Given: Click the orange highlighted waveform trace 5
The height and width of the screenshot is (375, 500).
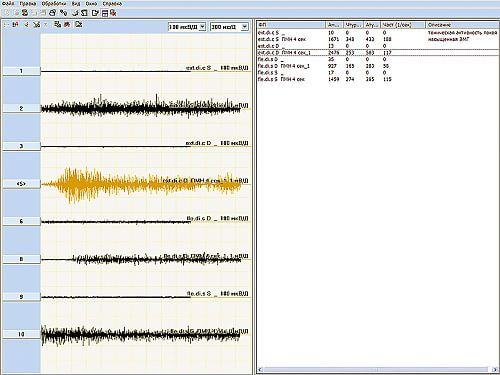Looking at the screenshot, I should [x=142, y=184].
